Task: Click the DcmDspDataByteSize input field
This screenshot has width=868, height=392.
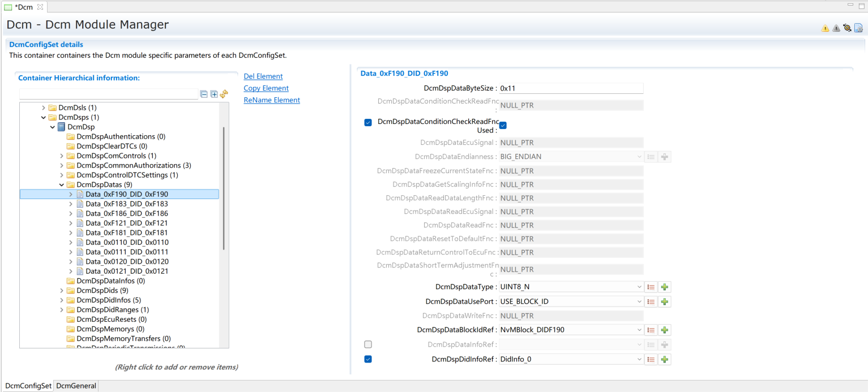Action: [x=571, y=88]
